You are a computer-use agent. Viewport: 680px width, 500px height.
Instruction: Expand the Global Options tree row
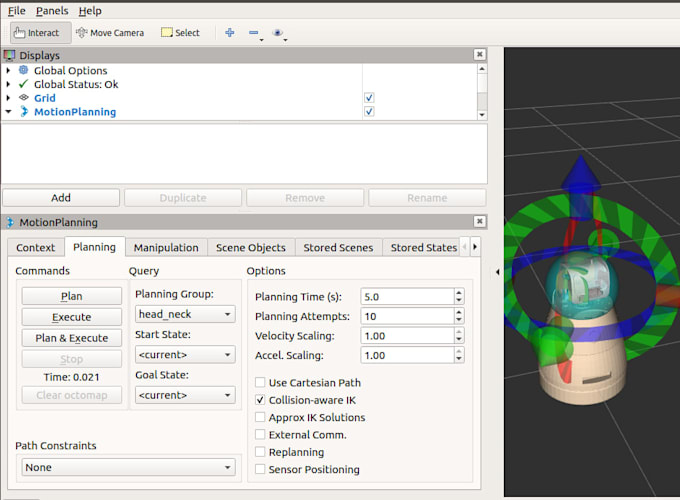(8, 70)
